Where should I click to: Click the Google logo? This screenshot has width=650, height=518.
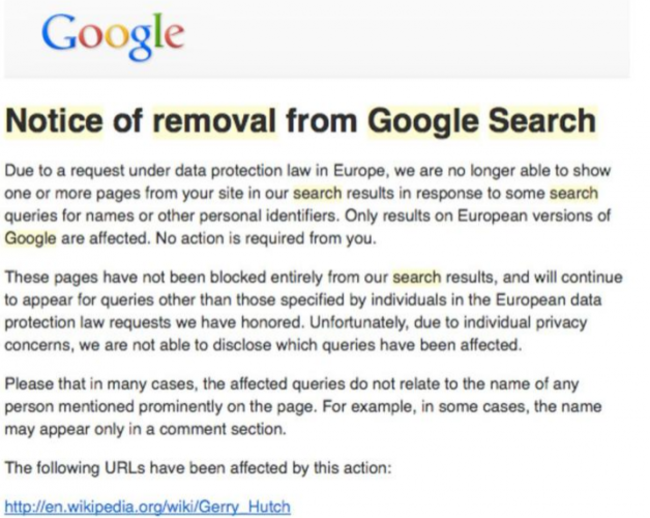[113, 36]
